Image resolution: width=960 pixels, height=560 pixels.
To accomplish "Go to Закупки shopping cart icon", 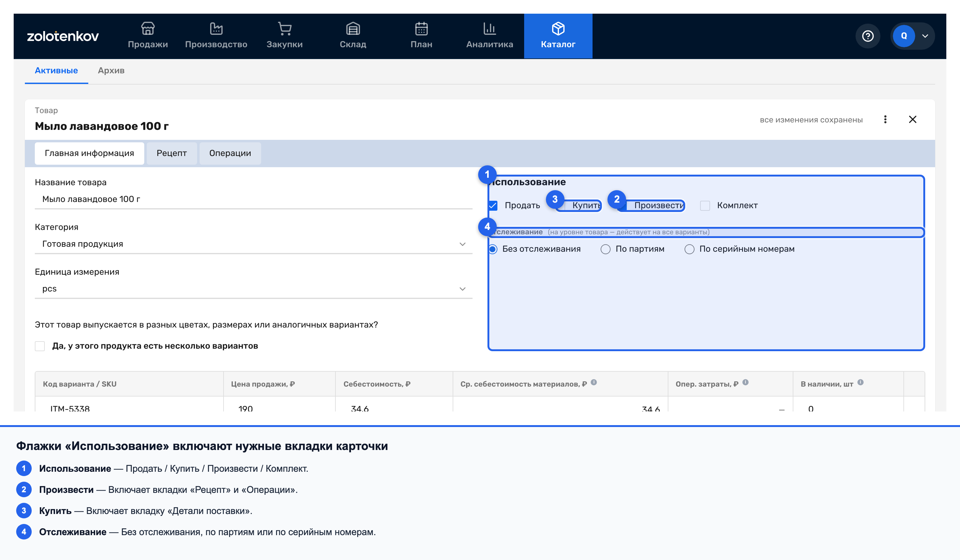I will click(284, 29).
